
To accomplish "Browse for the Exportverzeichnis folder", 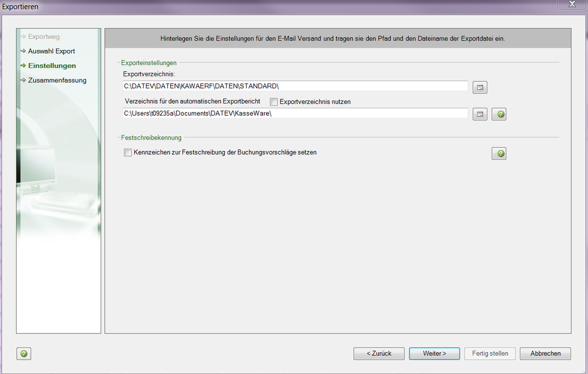I will click(x=480, y=88).
